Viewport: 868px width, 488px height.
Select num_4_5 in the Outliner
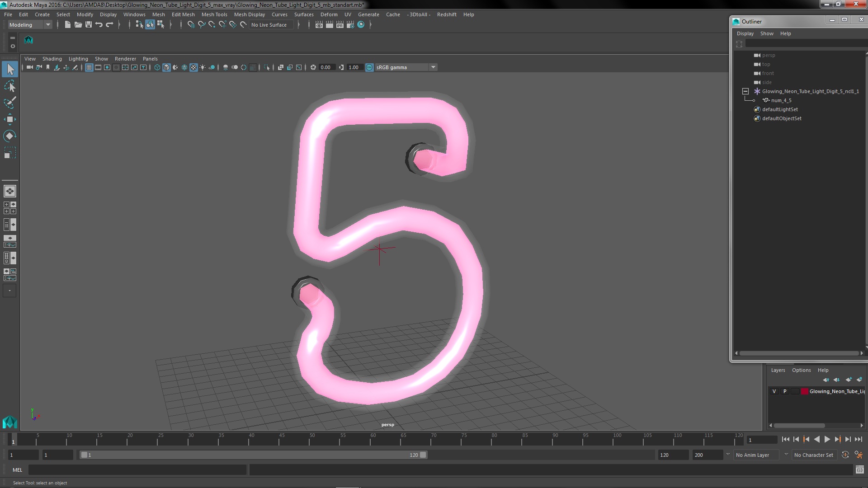point(781,100)
